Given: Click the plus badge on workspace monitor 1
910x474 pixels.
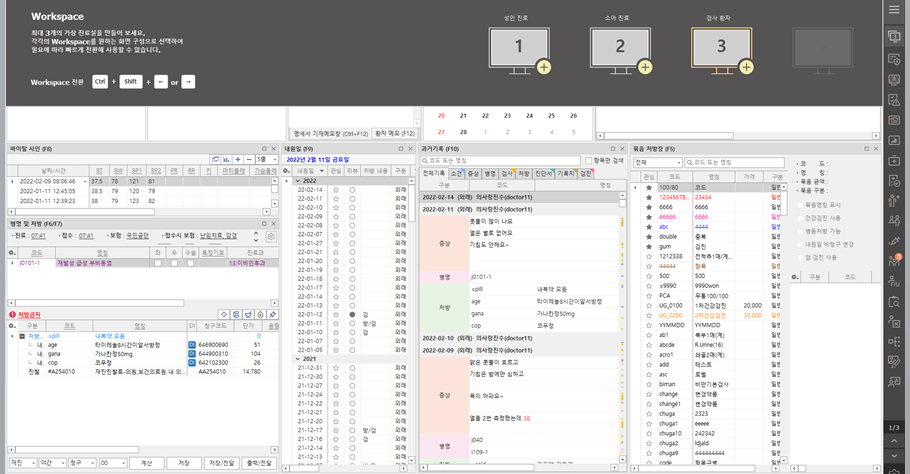Looking at the screenshot, I should tap(544, 67).
